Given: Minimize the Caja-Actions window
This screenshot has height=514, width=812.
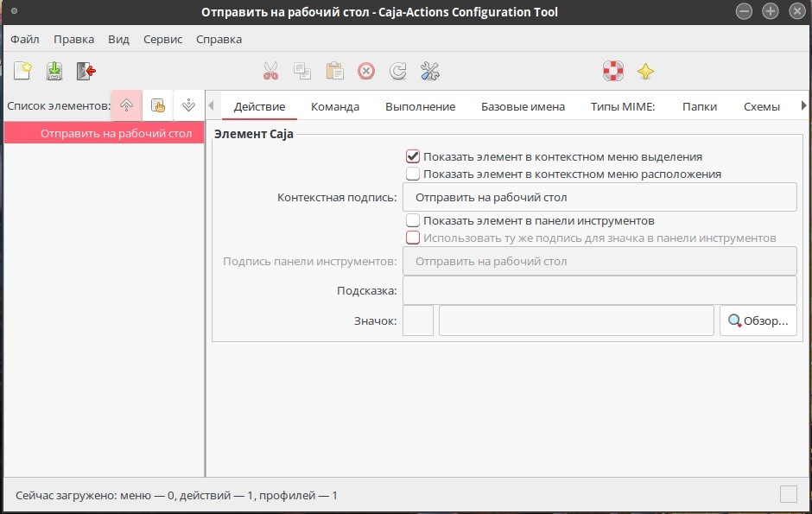Looking at the screenshot, I should (744, 11).
